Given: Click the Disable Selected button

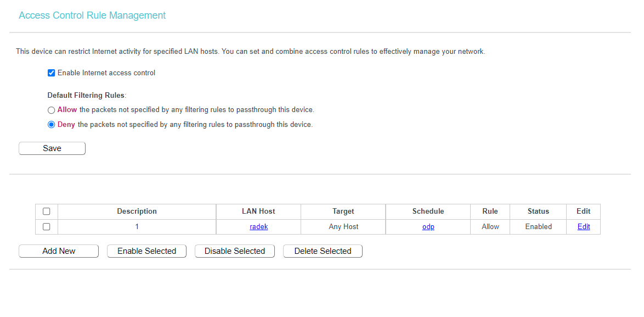Looking at the screenshot, I should [235, 251].
